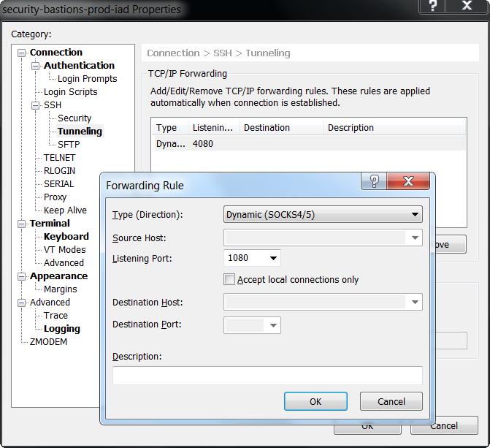Cancel the Forwarding Rule dialog
Screen dimensions: 490x448
pos(391,401)
